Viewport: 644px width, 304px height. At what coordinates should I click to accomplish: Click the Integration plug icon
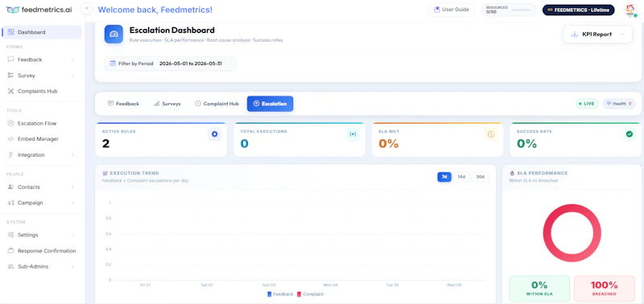click(10, 155)
